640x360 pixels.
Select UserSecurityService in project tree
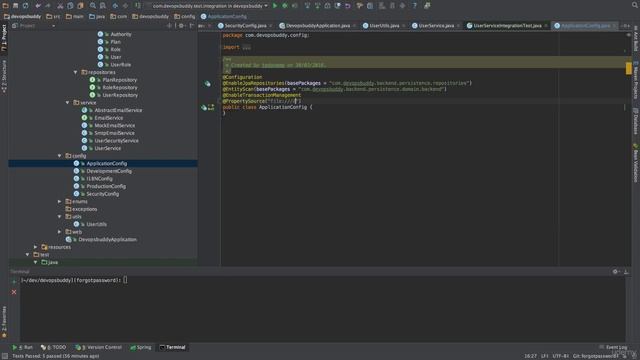116,141
